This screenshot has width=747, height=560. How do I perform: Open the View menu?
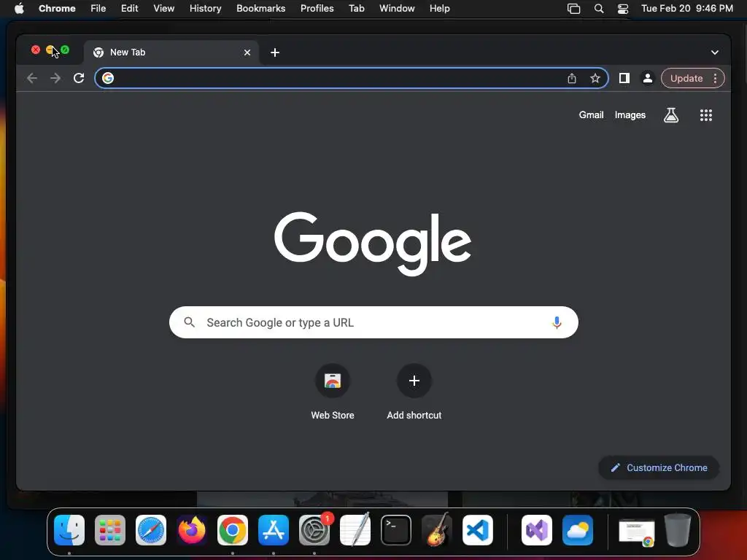coord(164,9)
